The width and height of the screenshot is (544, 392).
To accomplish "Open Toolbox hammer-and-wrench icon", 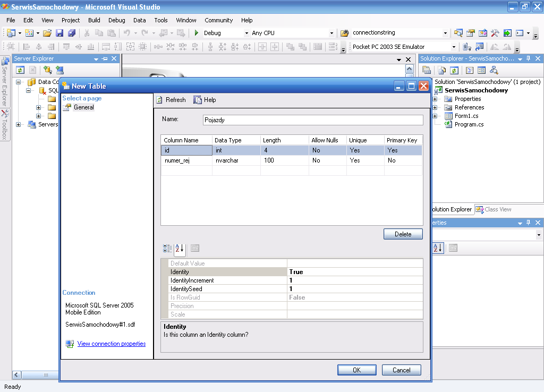I will (x=495, y=33).
